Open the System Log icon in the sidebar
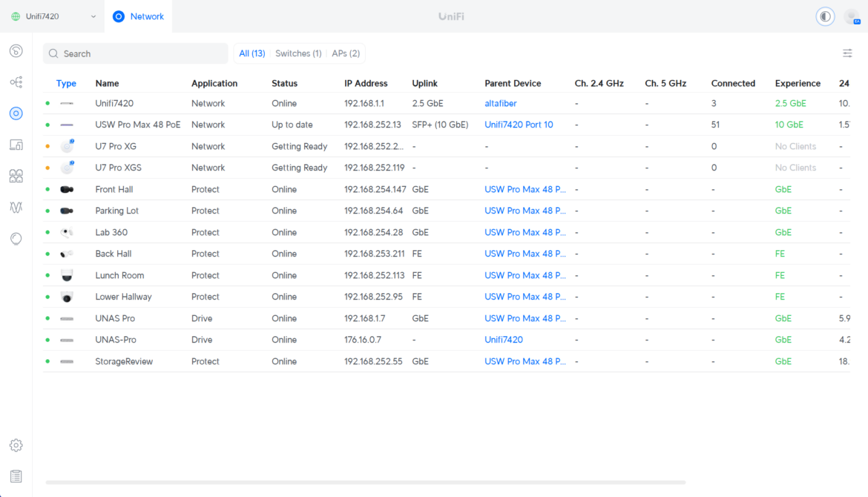Viewport: 868px width, 497px height. click(16, 476)
